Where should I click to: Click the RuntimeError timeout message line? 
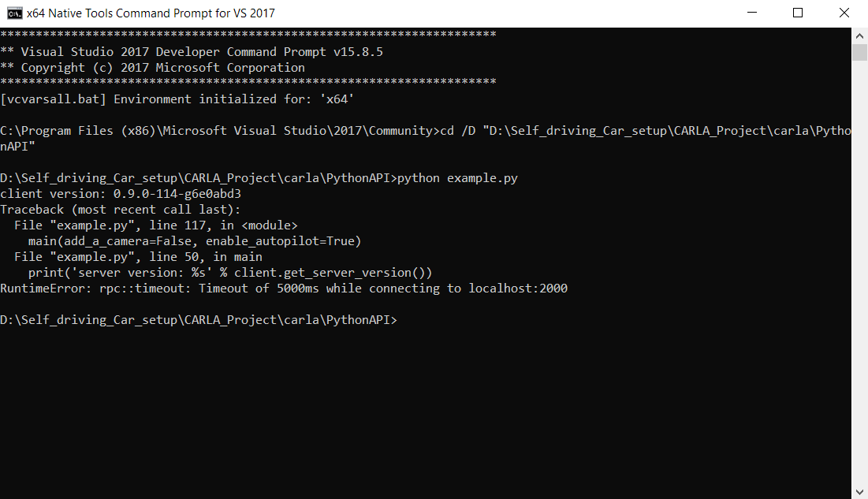point(284,288)
